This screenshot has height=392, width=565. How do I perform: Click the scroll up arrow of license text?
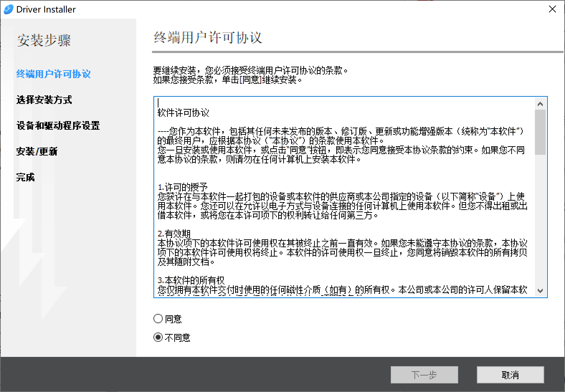[540, 104]
